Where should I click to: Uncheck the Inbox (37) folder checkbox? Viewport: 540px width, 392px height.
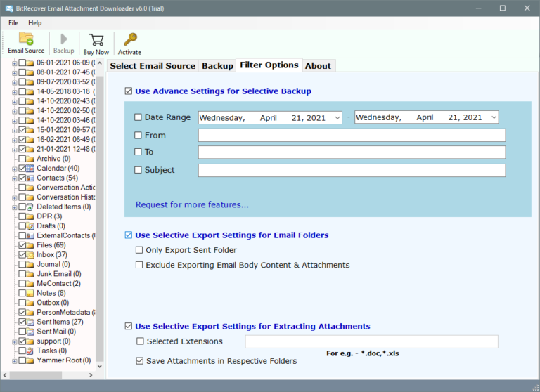[22, 255]
